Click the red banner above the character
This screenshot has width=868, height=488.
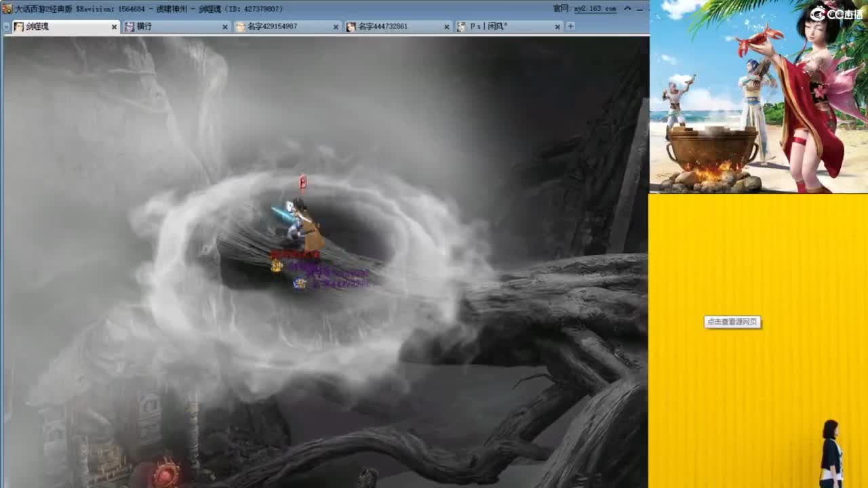coord(302,184)
